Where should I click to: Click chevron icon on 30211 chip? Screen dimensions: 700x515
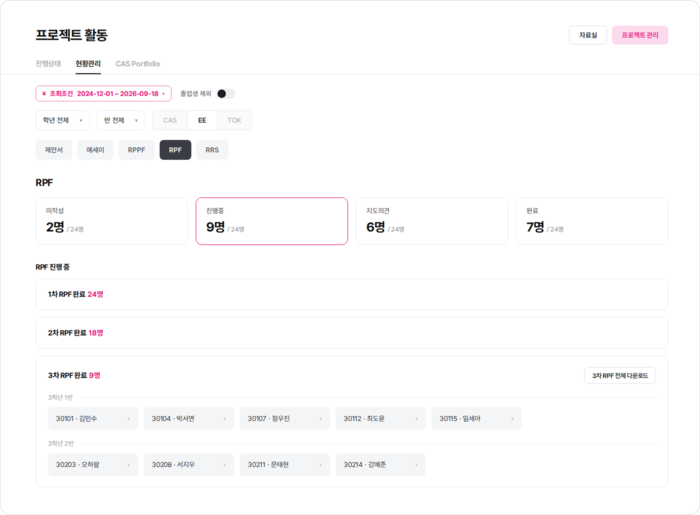pyautogui.click(x=321, y=465)
